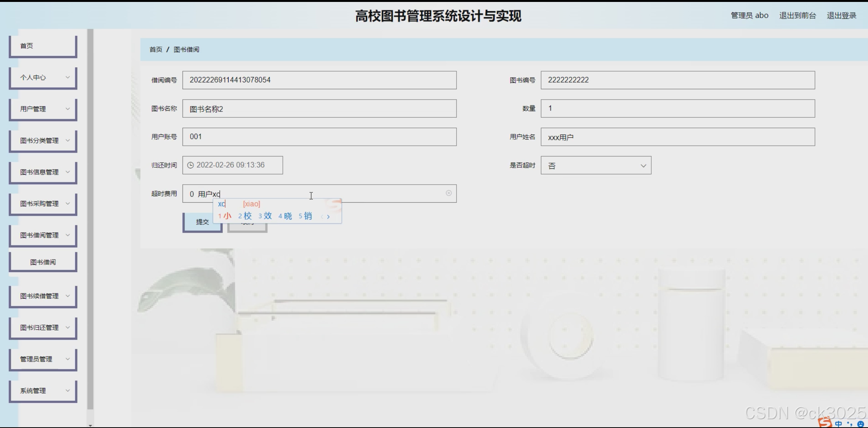Open the emoji smiley icon in Sogou toolbar
868x428 pixels.
pyautogui.click(x=861, y=424)
